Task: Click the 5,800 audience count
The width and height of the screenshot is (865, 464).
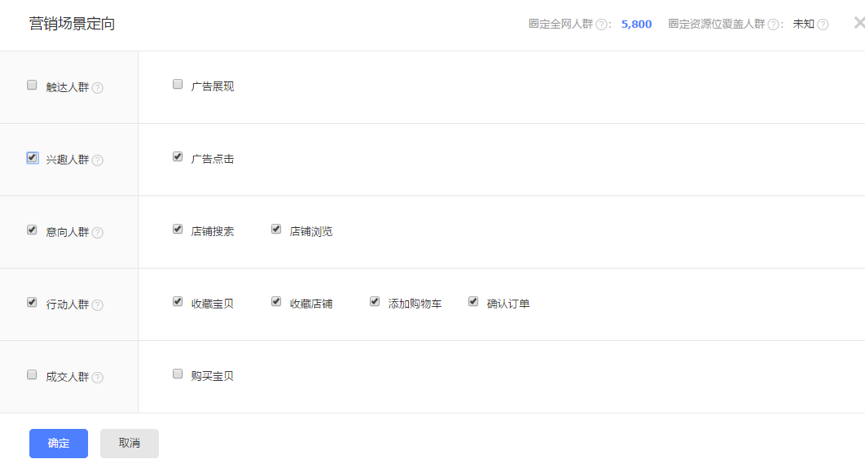Action: pyautogui.click(x=636, y=24)
